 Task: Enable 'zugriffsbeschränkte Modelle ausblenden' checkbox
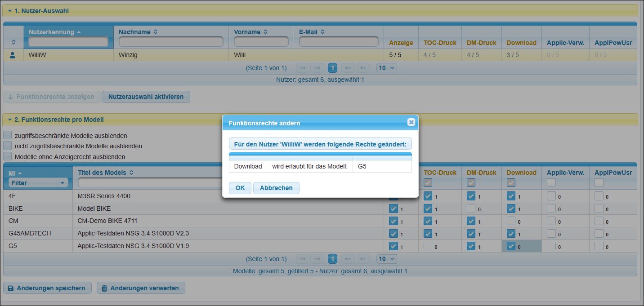pyautogui.click(x=7, y=135)
